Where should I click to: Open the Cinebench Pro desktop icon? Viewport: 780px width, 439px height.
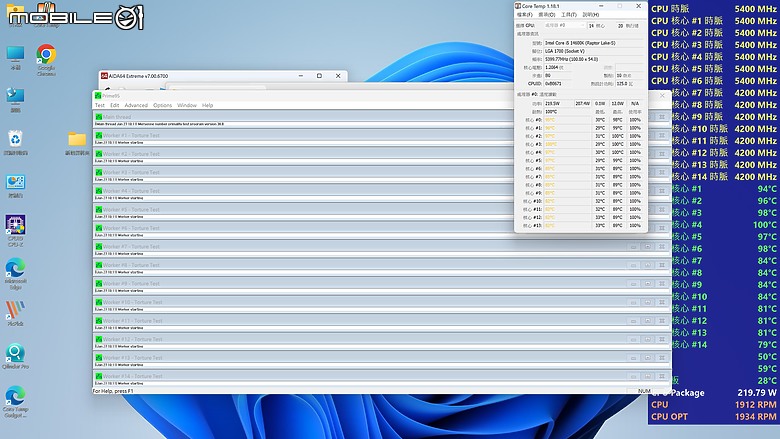coord(15,356)
